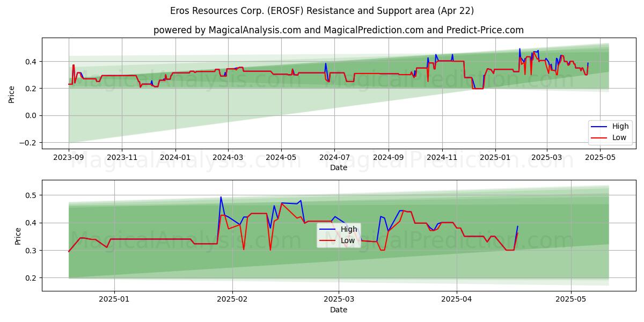Click the bottom chart '0.3' price tick
This screenshot has width=644, height=322.
point(32,251)
